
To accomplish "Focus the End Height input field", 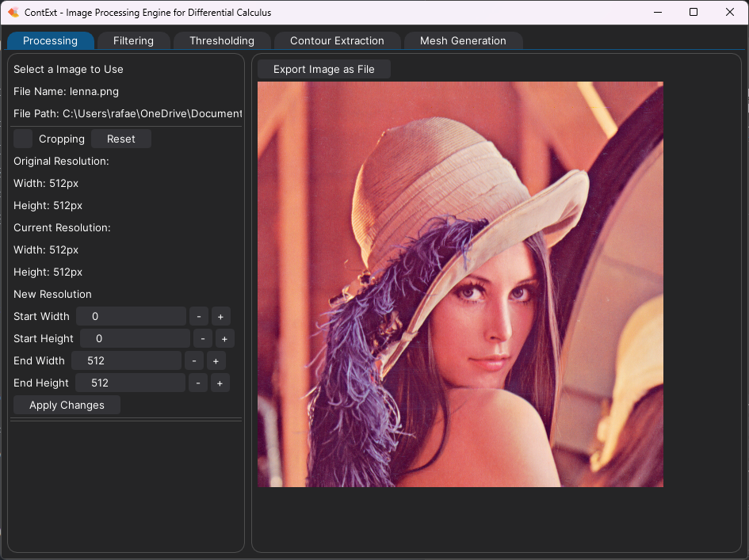I will [x=131, y=383].
